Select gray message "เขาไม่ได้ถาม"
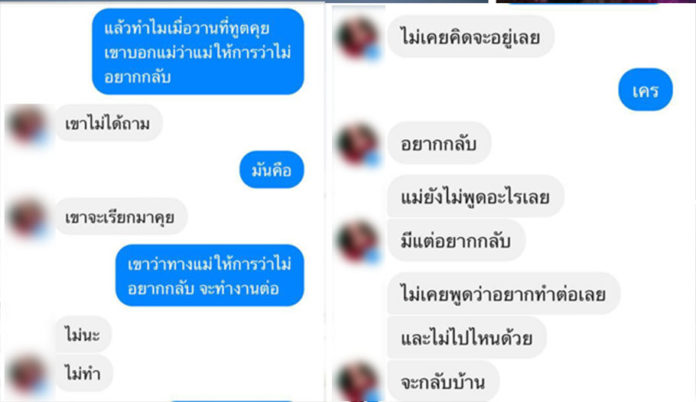This screenshot has height=402, width=696. point(108,123)
